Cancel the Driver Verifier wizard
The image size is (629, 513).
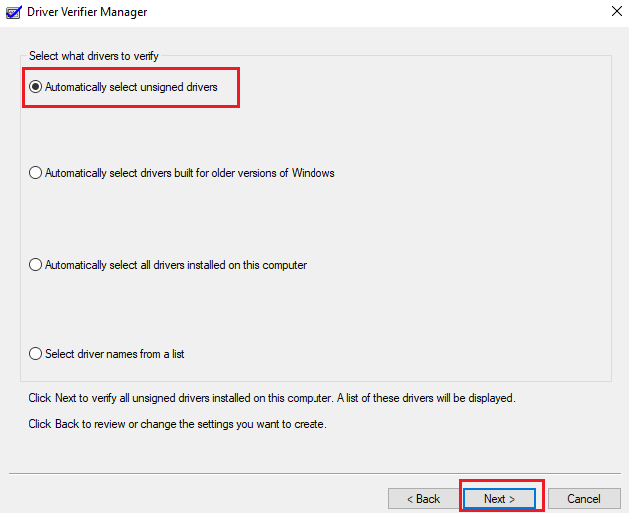pyautogui.click(x=584, y=499)
